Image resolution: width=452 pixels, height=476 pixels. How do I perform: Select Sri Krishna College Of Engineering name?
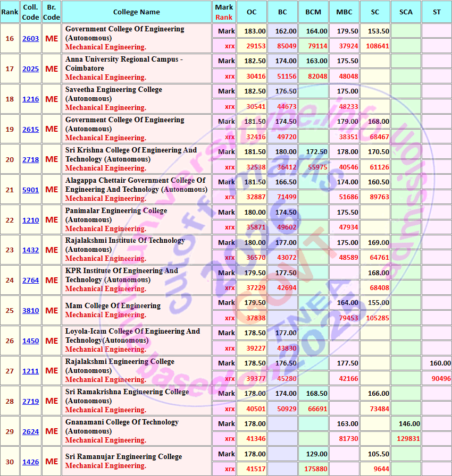131,155
